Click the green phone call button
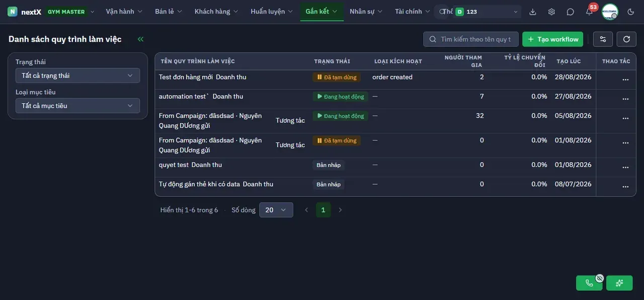Viewport: 644px width, 300px height. (589, 283)
